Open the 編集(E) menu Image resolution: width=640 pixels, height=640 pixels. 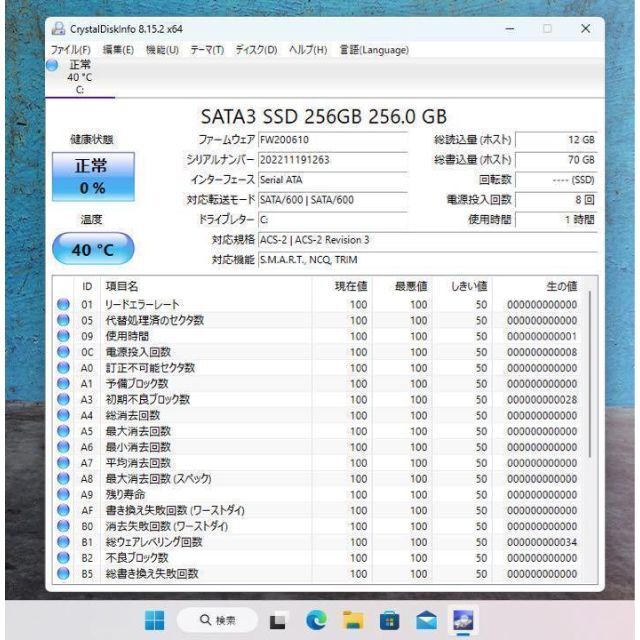tap(118, 50)
